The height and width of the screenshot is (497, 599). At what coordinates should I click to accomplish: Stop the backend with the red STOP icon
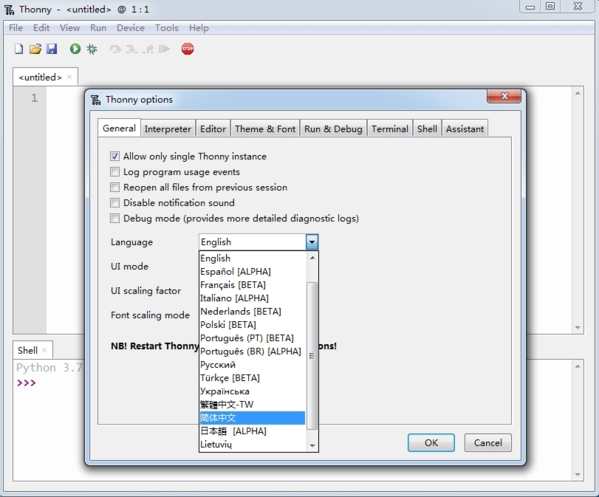tap(188, 49)
